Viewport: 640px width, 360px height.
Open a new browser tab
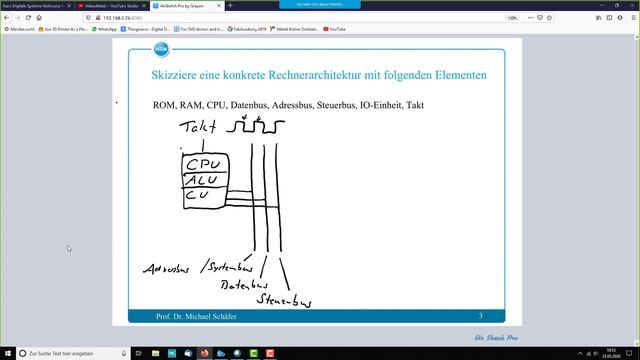(x=230, y=6)
